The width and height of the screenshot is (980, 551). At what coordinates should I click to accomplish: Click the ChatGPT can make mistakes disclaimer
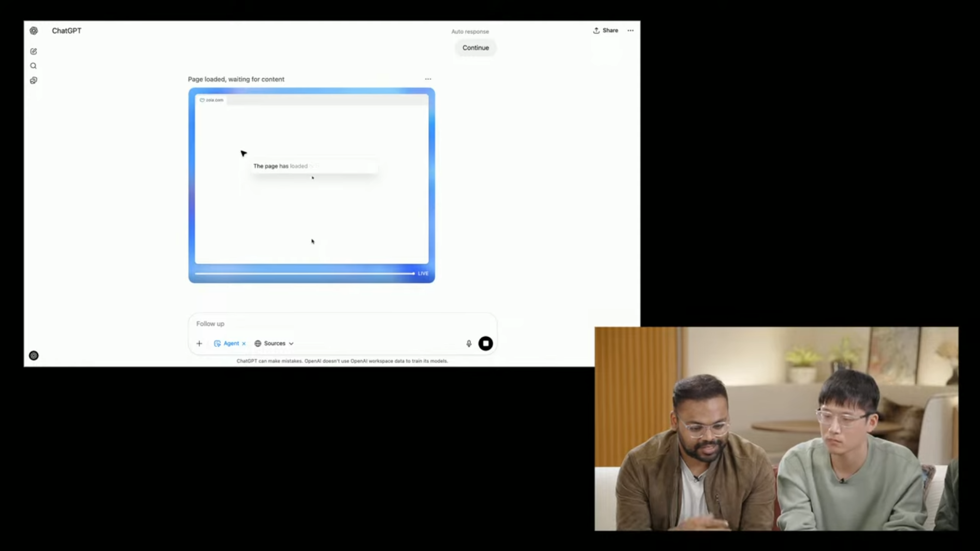point(342,361)
